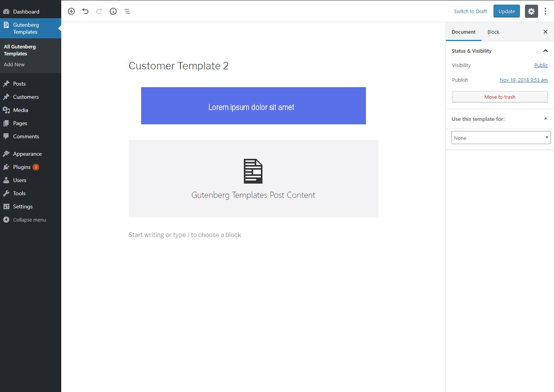Open the Comments menu label

click(26, 136)
